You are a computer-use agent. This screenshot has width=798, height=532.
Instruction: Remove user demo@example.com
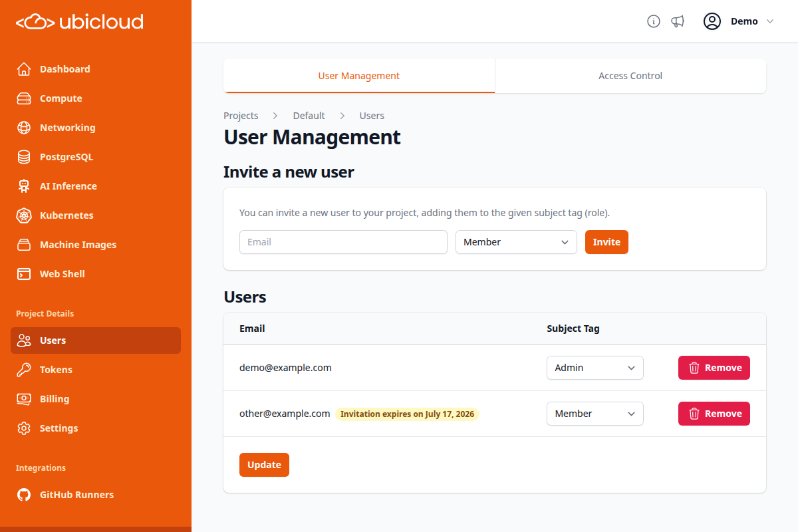pos(714,368)
